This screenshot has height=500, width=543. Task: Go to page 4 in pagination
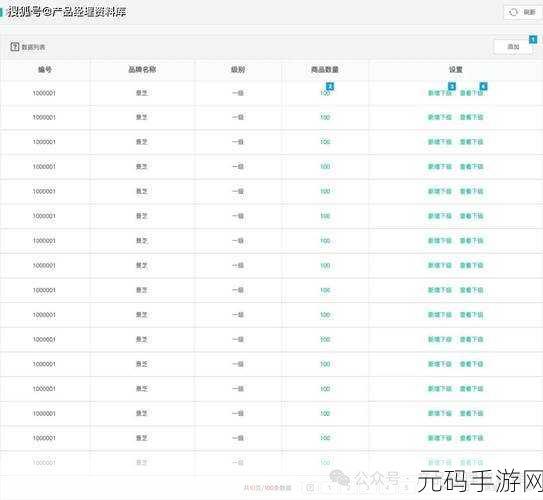[x=388, y=488]
